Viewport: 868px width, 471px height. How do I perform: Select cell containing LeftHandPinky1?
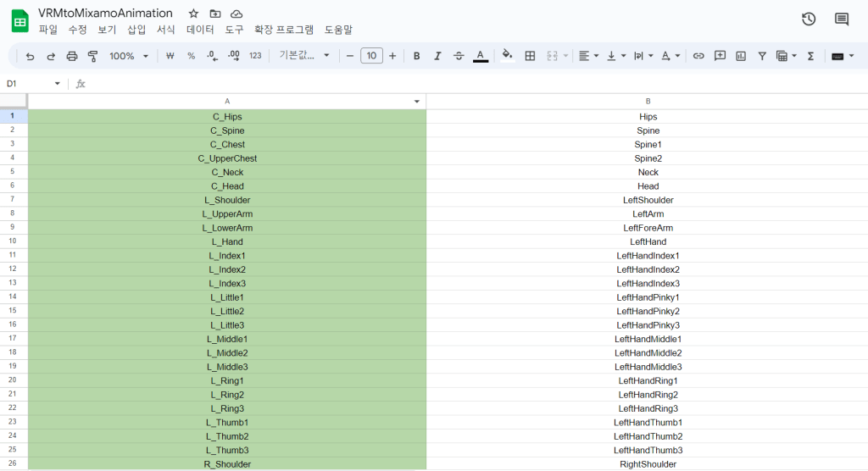pos(648,297)
